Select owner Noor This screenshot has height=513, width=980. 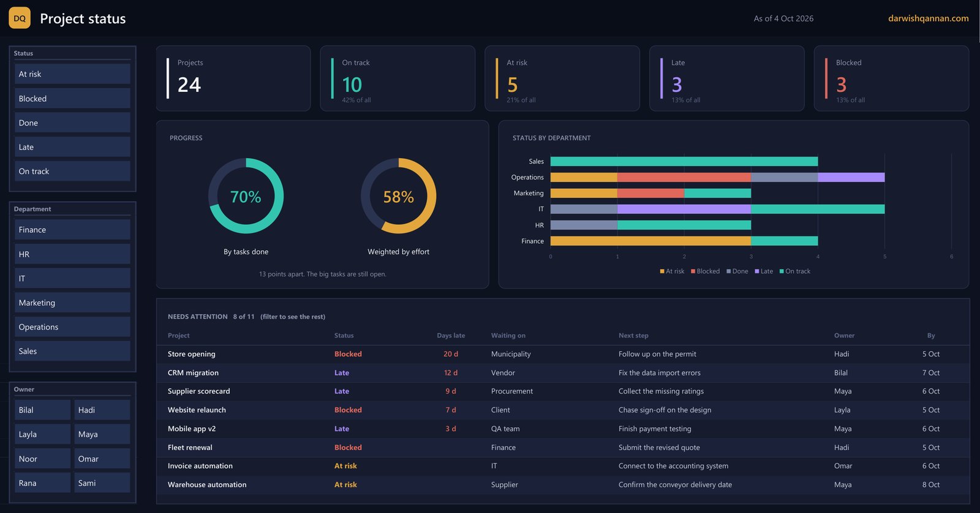tap(43, 458)
